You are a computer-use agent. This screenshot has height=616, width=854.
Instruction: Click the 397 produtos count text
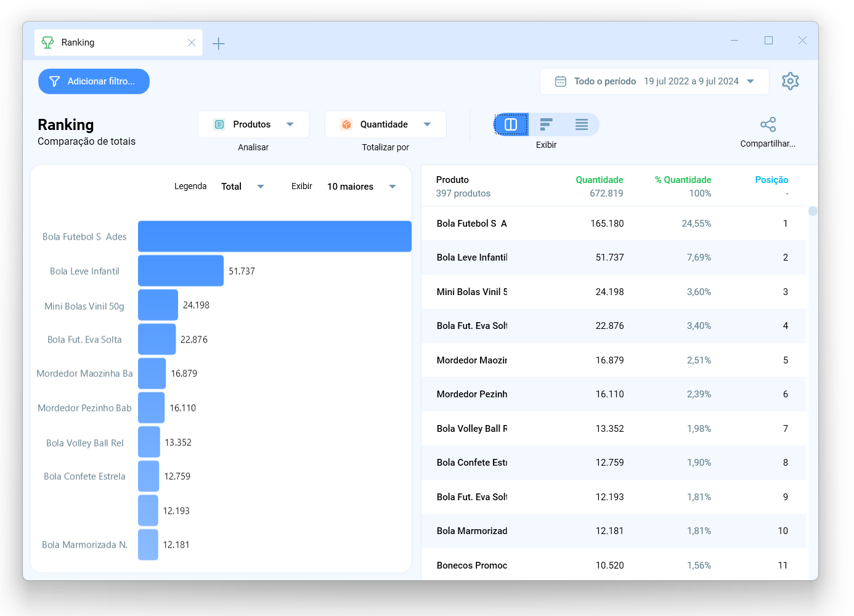(x=463, y=193)
